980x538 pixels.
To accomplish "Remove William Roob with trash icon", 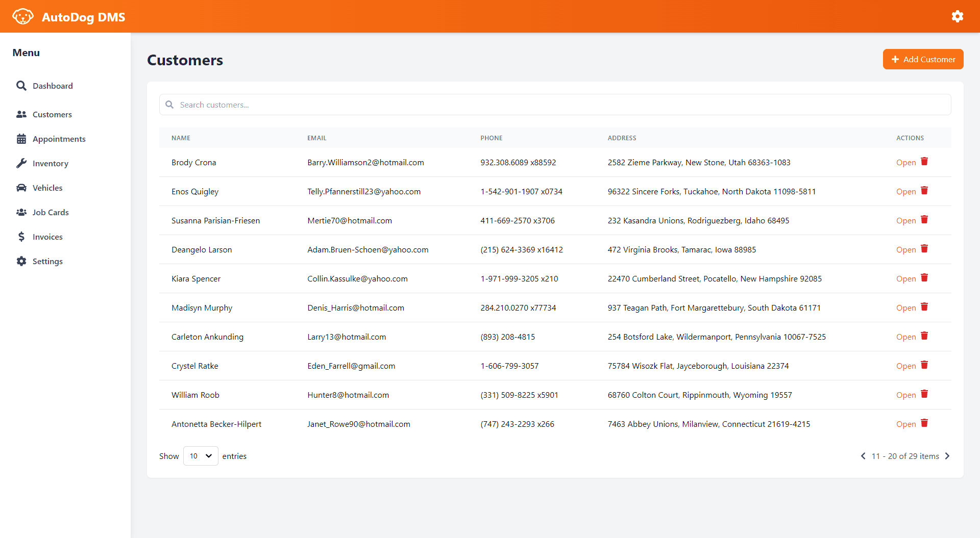I will click(924, 394).
